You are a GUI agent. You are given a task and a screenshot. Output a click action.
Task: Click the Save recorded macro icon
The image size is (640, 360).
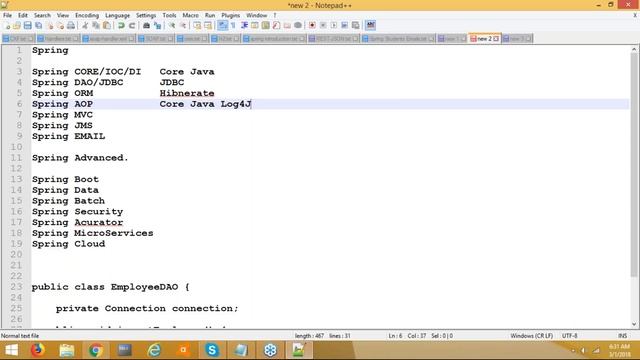click(x=356, y=25)
